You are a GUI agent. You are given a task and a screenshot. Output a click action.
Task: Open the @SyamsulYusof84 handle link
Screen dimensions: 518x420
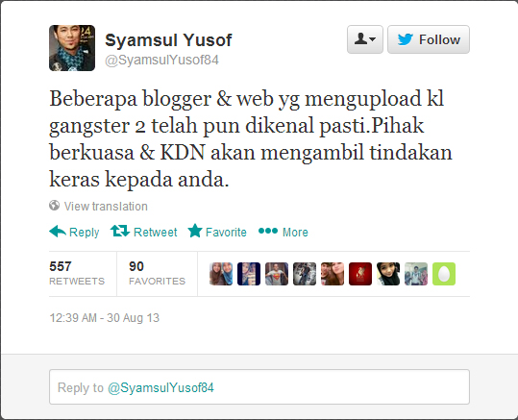pyautogui.click(x=161, y=61)
